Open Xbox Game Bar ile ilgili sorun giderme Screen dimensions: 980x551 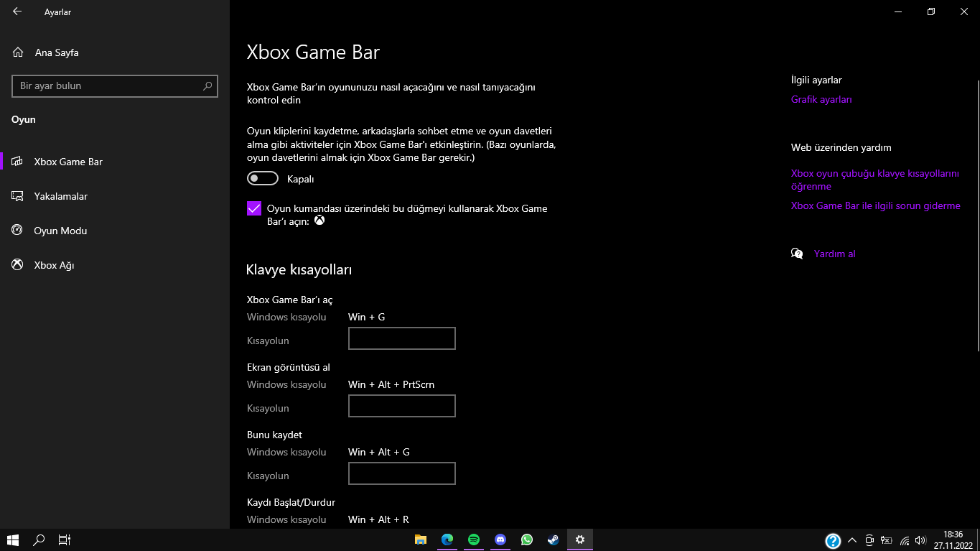(876, 205)
